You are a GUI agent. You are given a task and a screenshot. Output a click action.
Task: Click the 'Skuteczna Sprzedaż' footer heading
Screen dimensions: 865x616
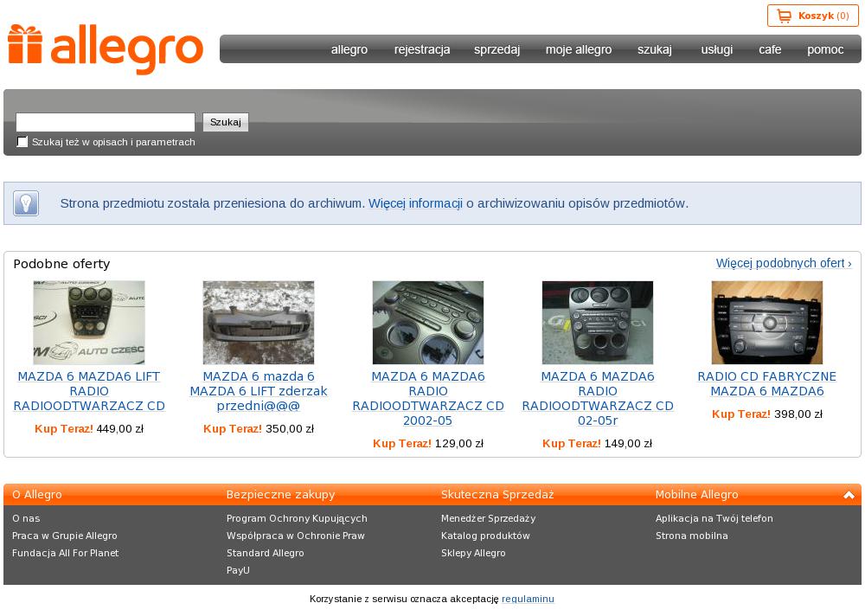tap(497, 495)
